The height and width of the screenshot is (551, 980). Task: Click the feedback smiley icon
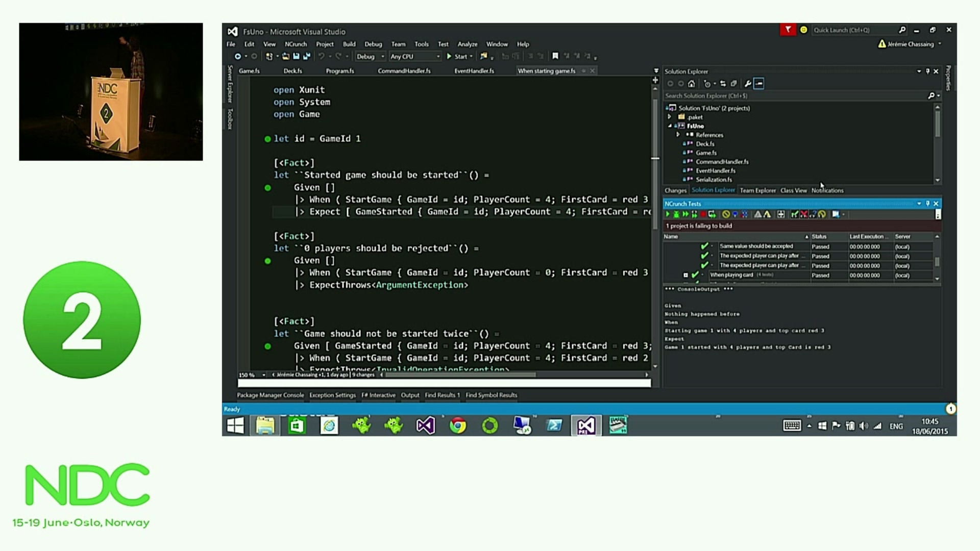point(803,30)
